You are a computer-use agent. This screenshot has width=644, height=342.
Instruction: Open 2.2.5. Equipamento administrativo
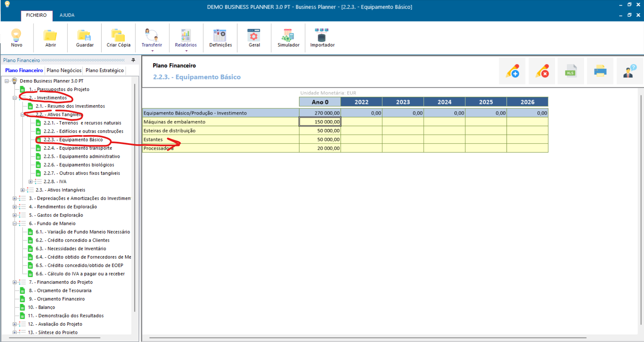point(82,157)
